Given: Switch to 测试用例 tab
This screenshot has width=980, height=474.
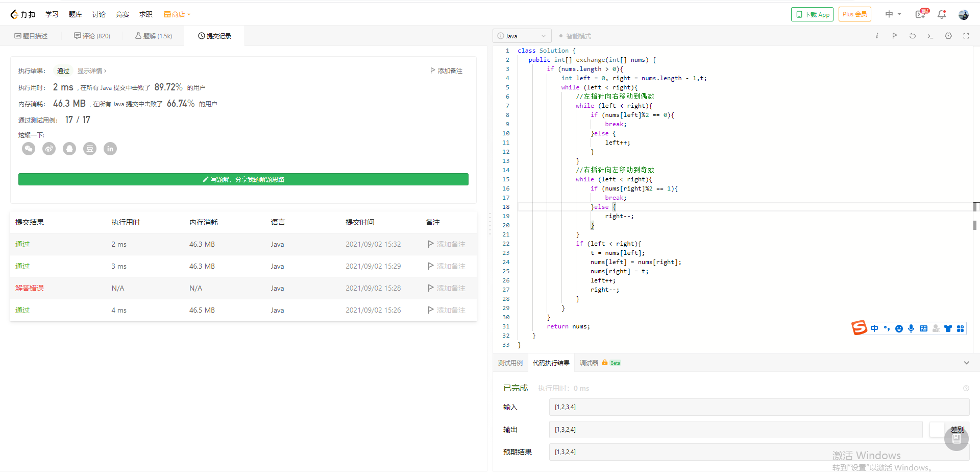Looking at the screenshot, I should (x=510, y=363).
